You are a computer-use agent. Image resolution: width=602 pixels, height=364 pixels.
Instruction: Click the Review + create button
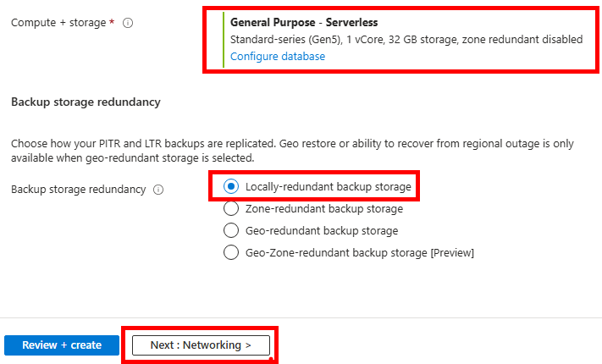tap(62, 345)
